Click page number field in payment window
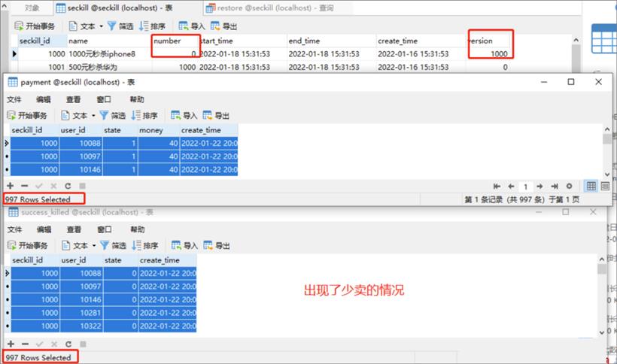The image size is (617, 364). click(525, 187)
